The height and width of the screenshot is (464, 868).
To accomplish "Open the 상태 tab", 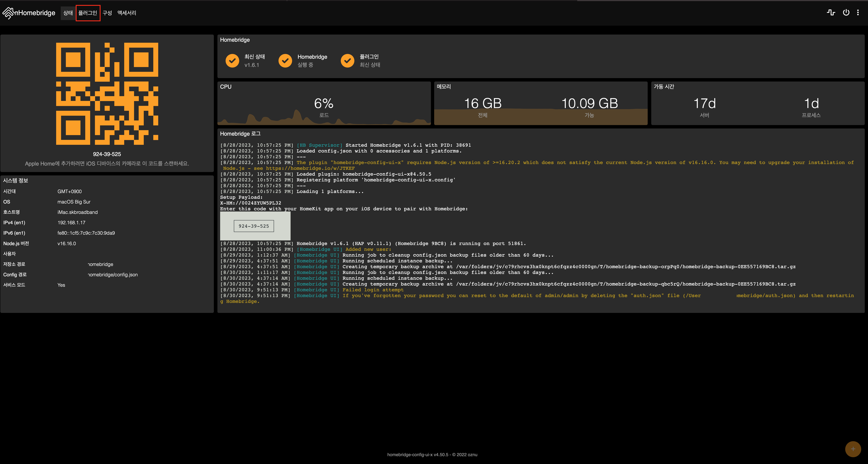I will click(x=68, y=13).
